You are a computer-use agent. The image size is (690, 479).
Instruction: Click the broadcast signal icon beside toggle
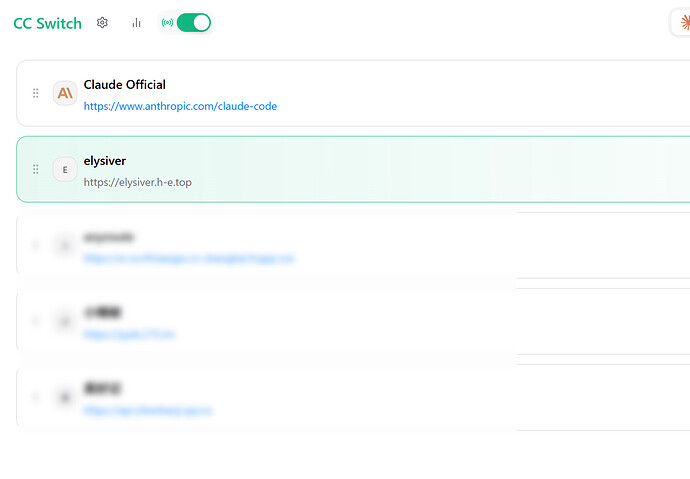coord(167,22)
